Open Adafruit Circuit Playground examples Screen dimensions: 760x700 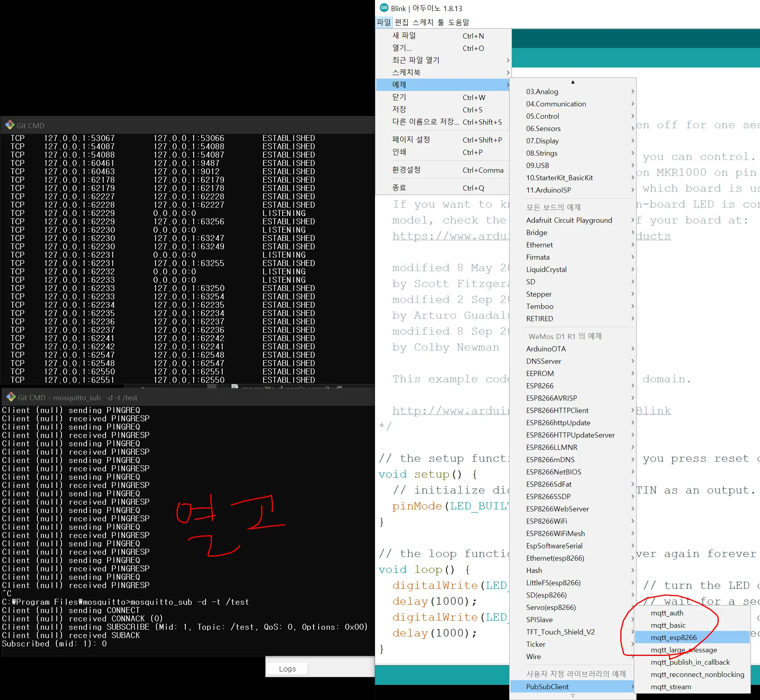coord(573,220)
